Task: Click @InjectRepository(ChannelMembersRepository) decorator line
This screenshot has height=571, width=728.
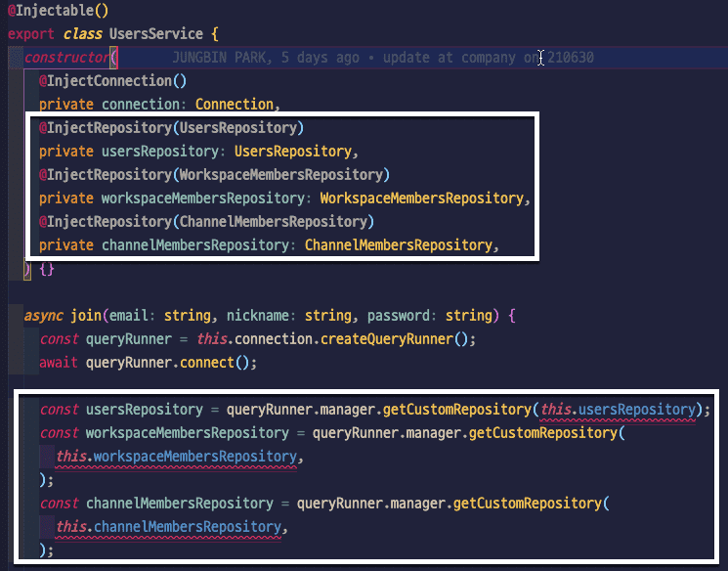Action: 206,222
